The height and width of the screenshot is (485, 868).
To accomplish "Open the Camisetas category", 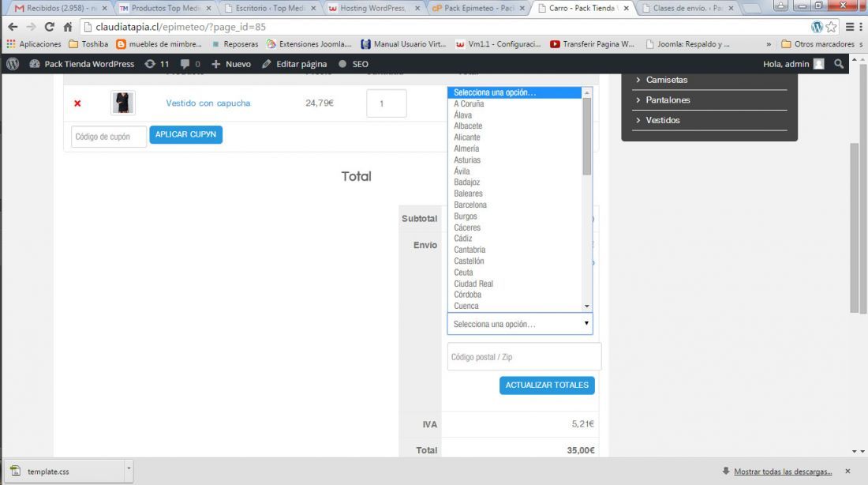I will [x=667, y=80].
